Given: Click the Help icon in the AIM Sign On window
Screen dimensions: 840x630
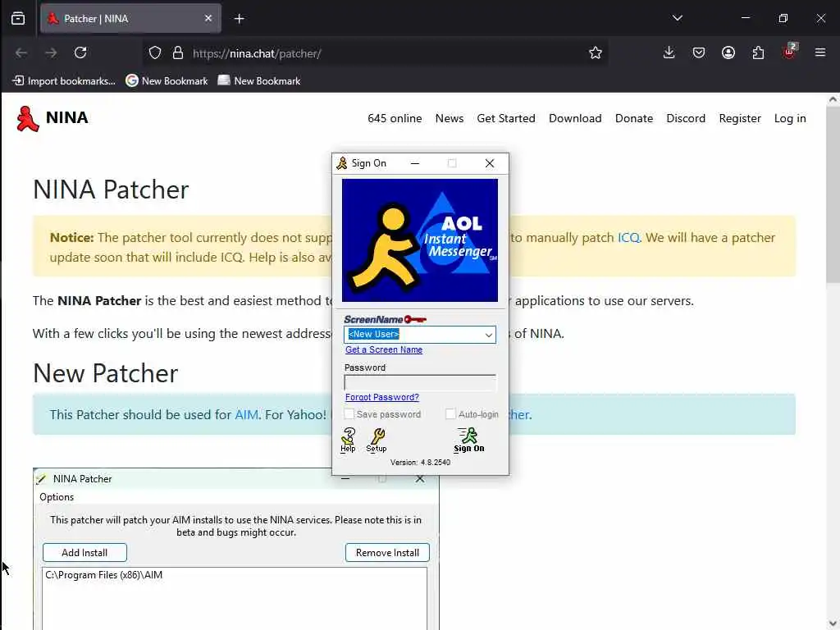Looking at the screenshot, I should click(x=348, y=440).
